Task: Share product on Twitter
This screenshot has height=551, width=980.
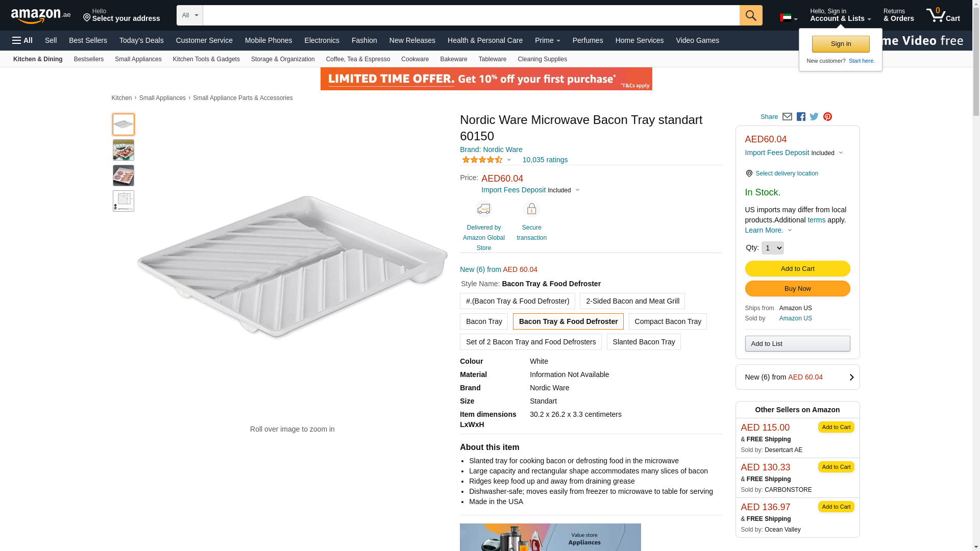Action: coord(814,117)
